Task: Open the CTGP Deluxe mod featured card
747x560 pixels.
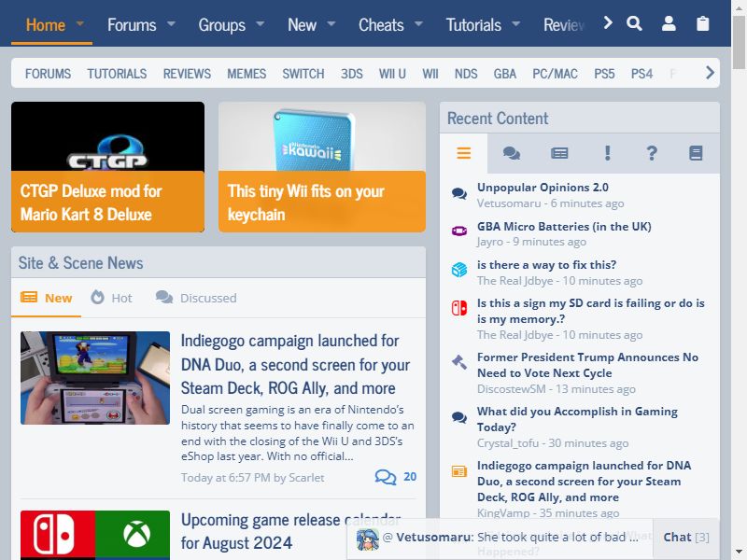Action: point(107,167)
